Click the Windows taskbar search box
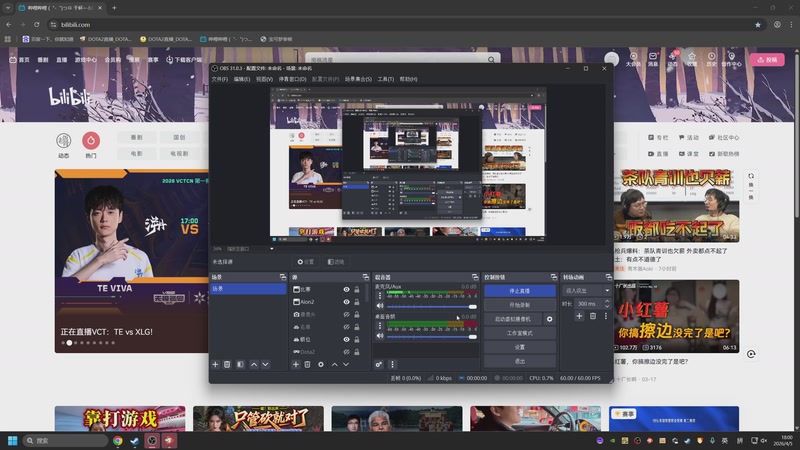800x450 pixels. click(x=66, y=440)
